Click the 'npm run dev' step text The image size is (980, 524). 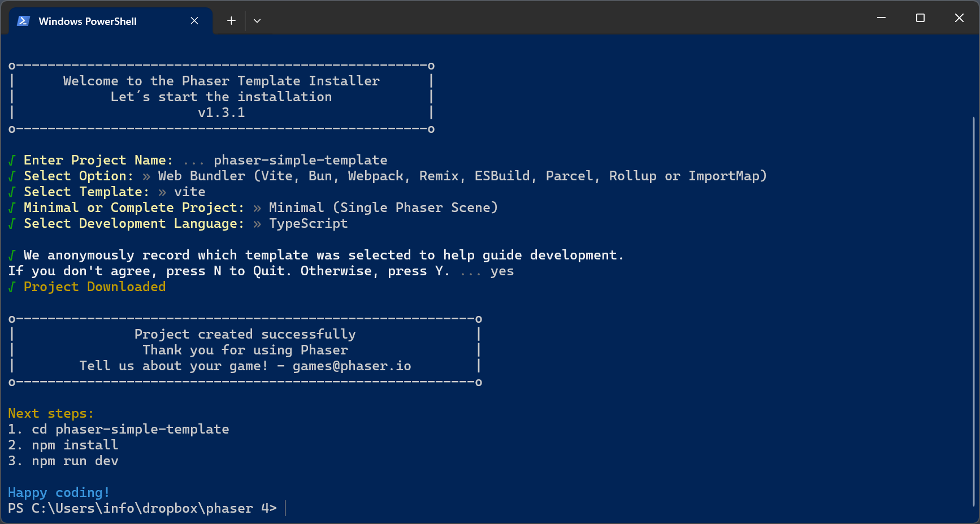tap(75, 461)
